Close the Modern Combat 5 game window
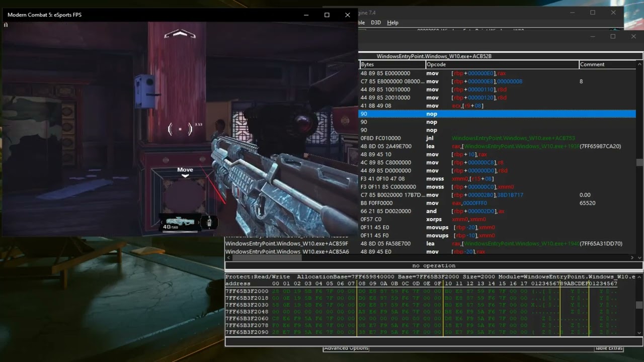Screen dimensions: 644x362 tap(347, 15)
